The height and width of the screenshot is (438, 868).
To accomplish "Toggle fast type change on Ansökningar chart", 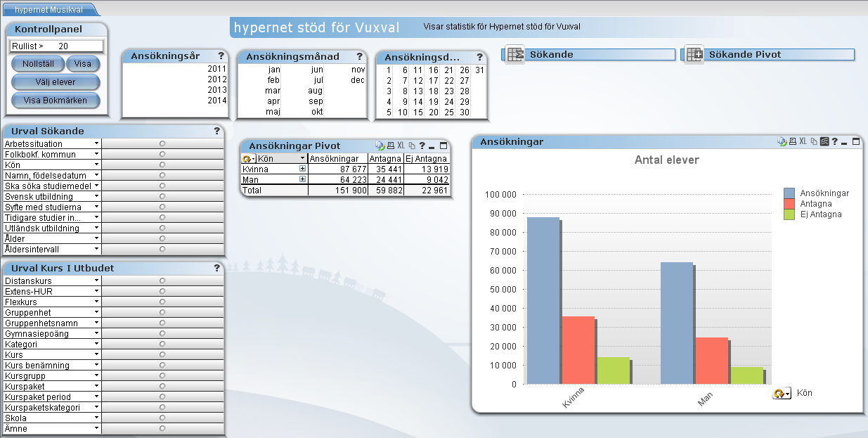I will 824,141.
